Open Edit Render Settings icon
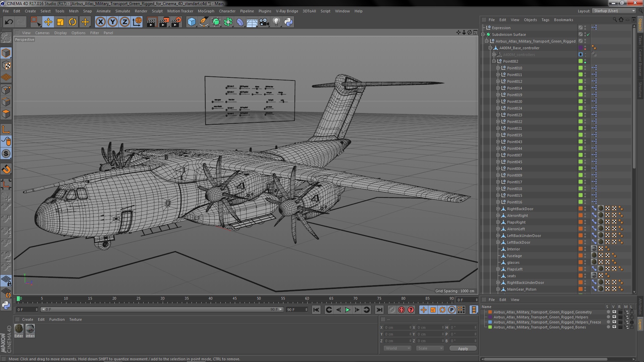644x362 pixels. click(x=176, y=22)
